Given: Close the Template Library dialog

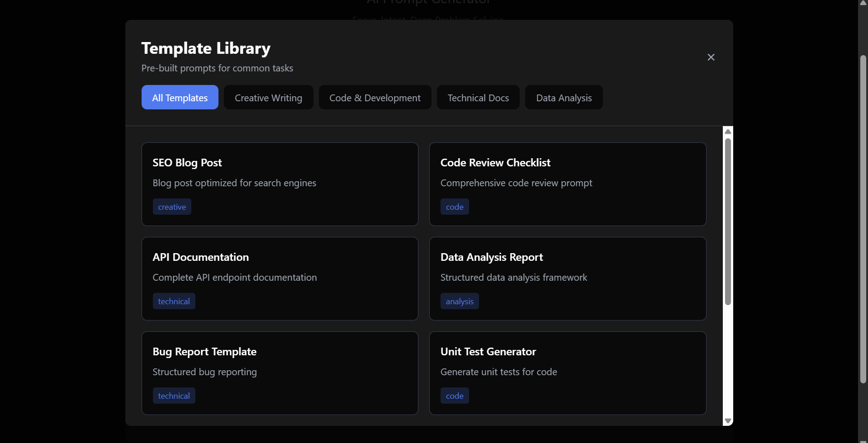Looking at the screenshot, I should tap(711, 57).
